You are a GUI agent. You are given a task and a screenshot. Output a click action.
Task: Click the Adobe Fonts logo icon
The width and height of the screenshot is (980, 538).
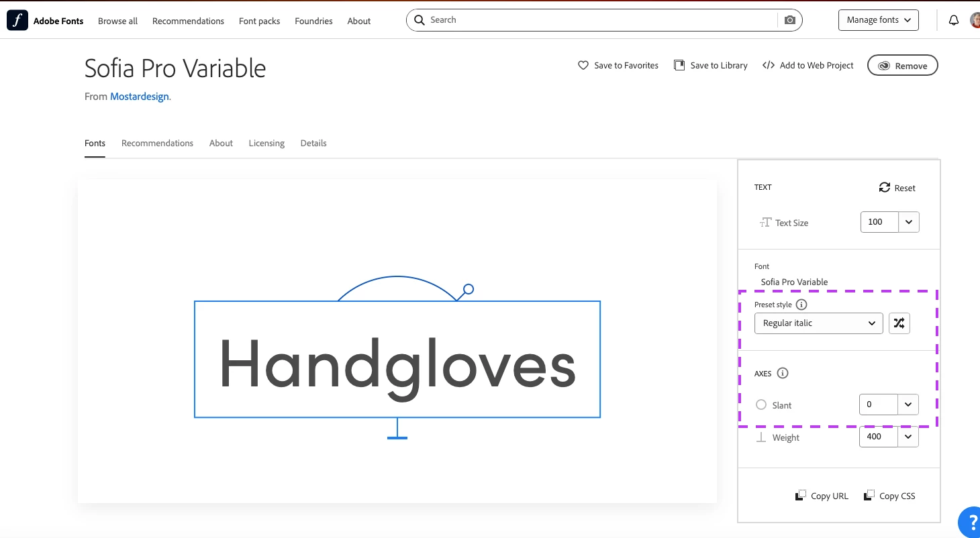point(17,20)
